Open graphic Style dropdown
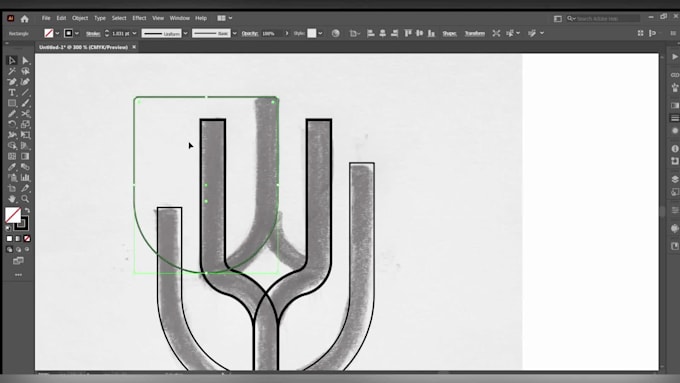 click(x=320, y=33)
